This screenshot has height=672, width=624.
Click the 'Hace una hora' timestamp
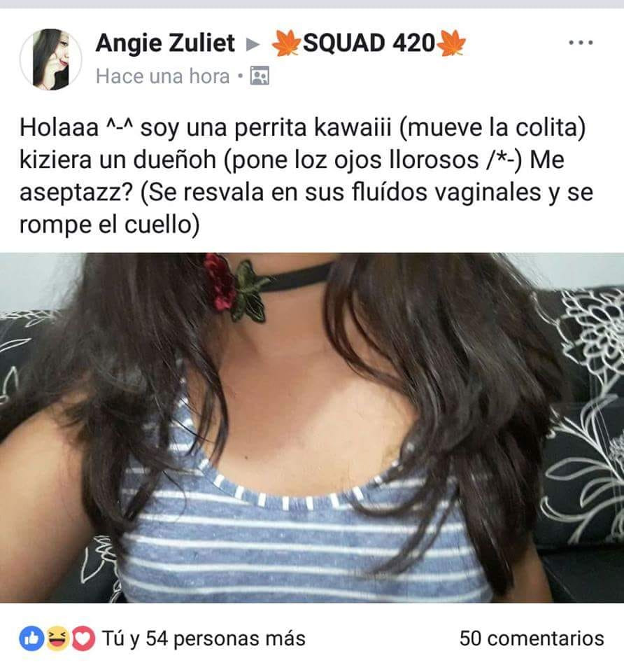pos(163,76)
